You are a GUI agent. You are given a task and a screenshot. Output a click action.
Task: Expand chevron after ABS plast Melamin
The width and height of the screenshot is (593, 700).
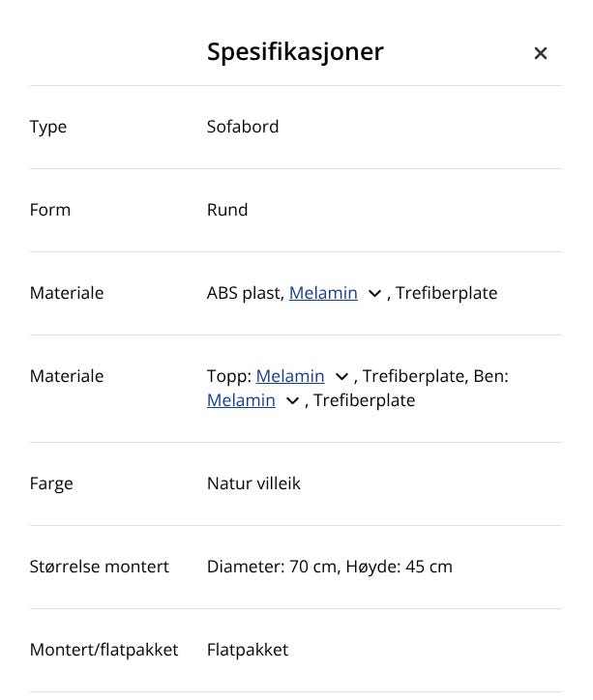pyautogui.click(x=375, y=294)
